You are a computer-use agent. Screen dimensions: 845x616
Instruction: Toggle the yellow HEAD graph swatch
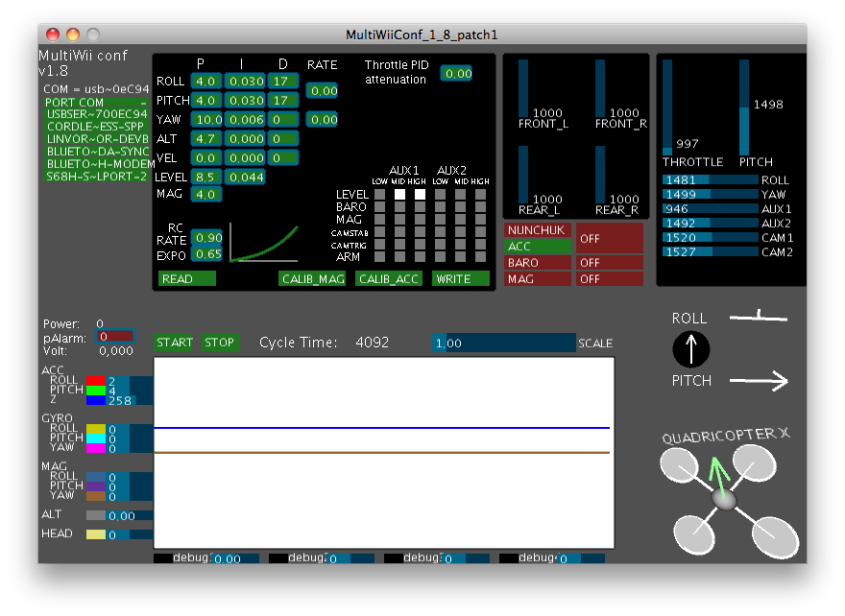click(95, 534)
